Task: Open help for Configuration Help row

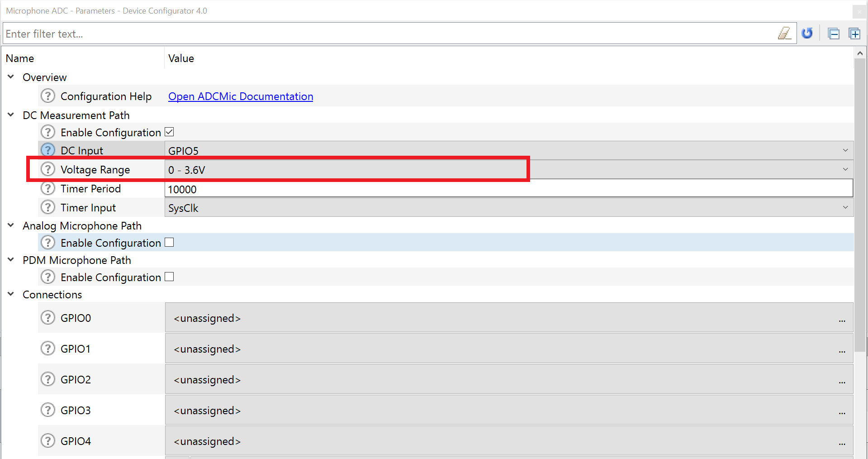Action: click(48, 96)
